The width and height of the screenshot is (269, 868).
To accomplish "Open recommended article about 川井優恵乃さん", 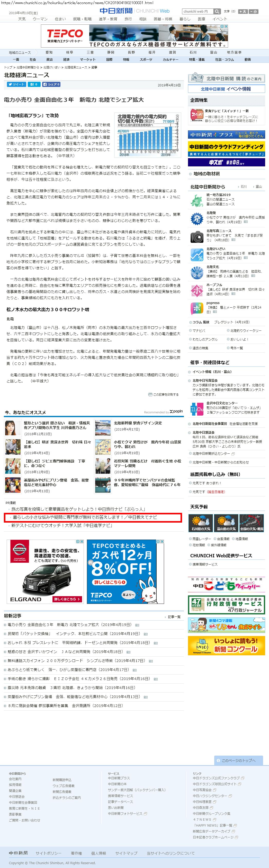I will pyautogui.click(x=57, y=425).
